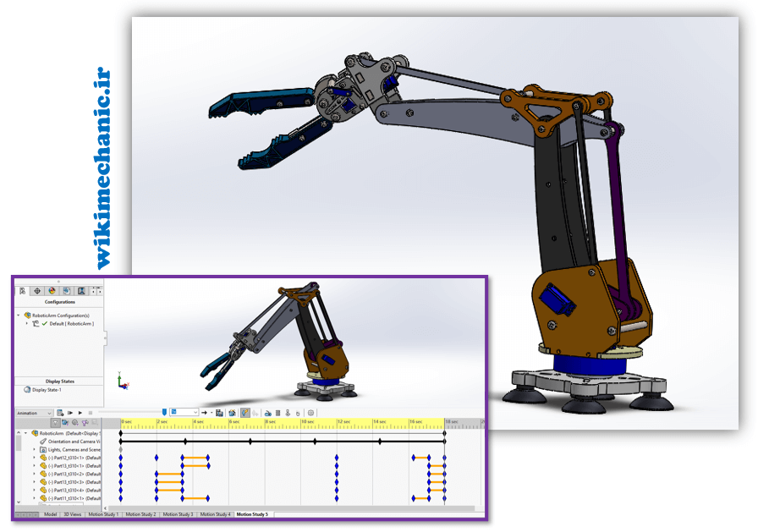Expand the Part13_t310<3> tree node
Viewport: 758px width, 532px height.
click(35, 482)
